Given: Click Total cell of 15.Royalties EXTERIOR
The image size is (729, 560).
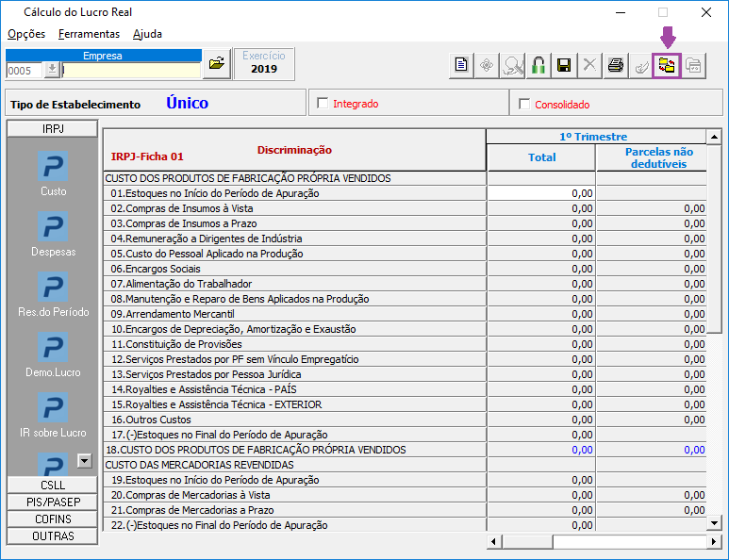Looking at the screenshot, I should (x=540, y=404).
